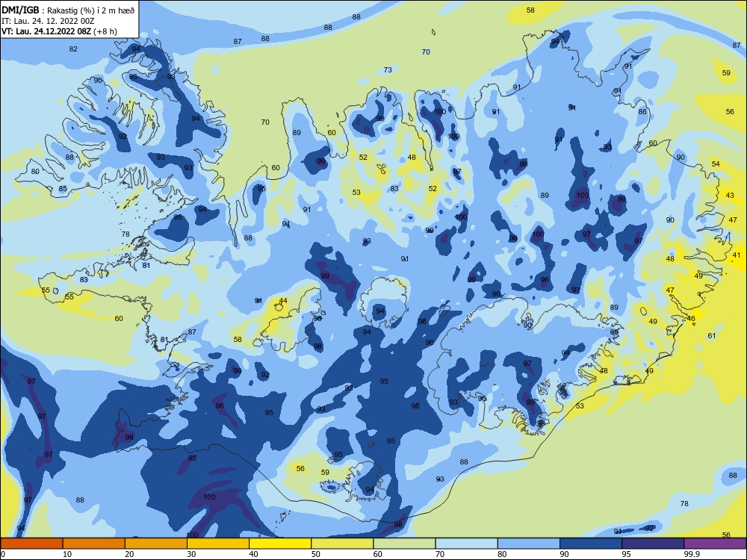Select the '99.9' legend tick label
Image resolution: width=747 pixels, height=560 pixels.
[x=692, y=554]
